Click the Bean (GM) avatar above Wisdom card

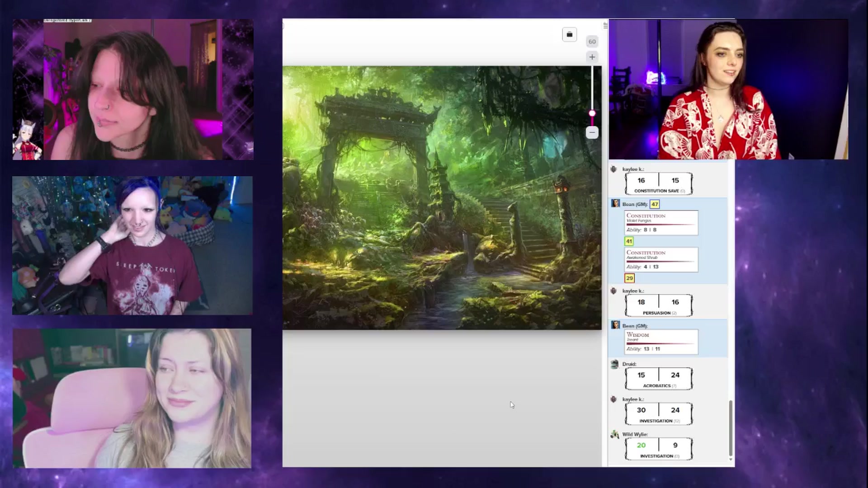[615, 325]
